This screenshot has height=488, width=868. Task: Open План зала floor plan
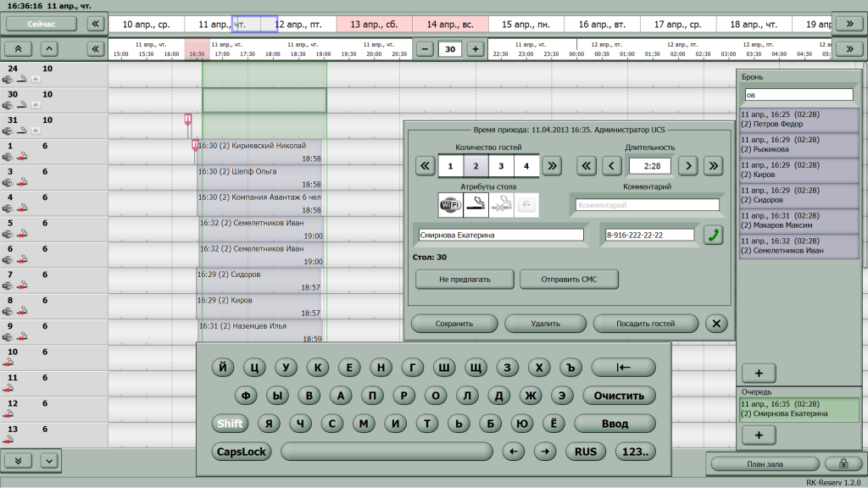765,464
